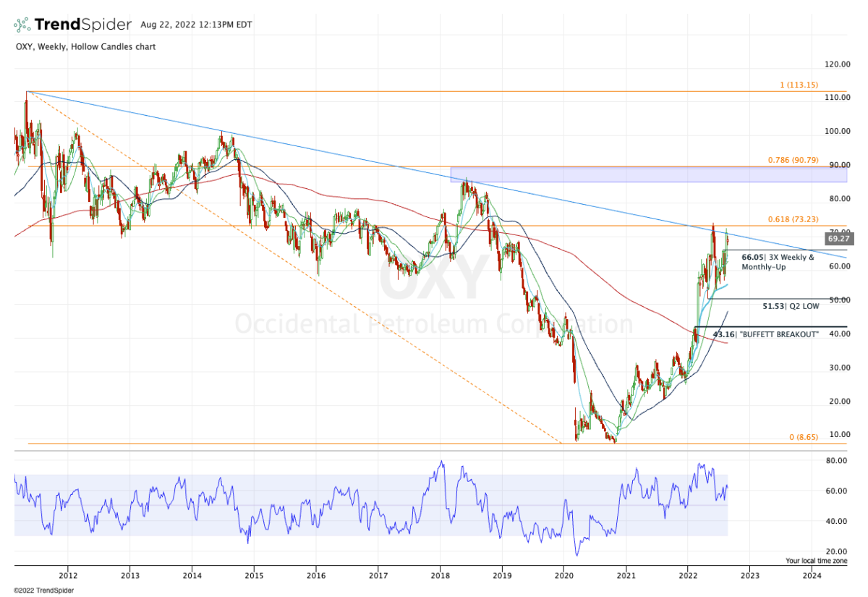Click the 2012 year label on time axis
This screenshot has height=597, width=868.
tap(68, 577)
